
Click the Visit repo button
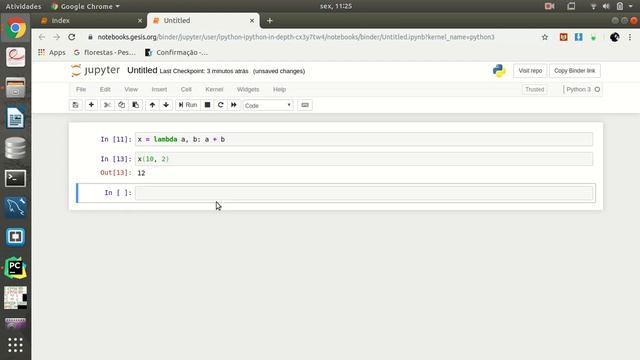coord(530,71)
